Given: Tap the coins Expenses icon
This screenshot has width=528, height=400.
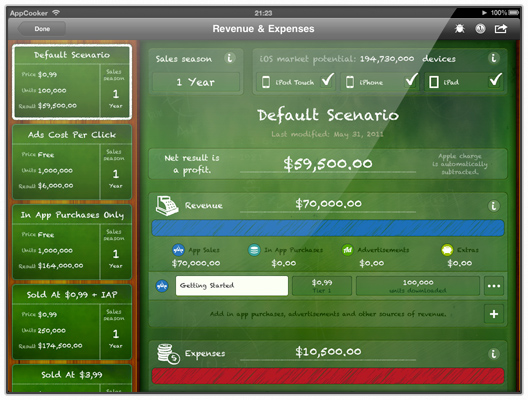Looking at the screenshot, I should pyautogui.click(x=168, y=354).
